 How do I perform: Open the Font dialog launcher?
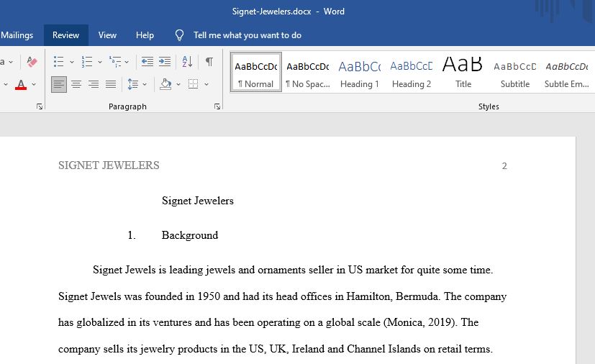coord(40,106)
